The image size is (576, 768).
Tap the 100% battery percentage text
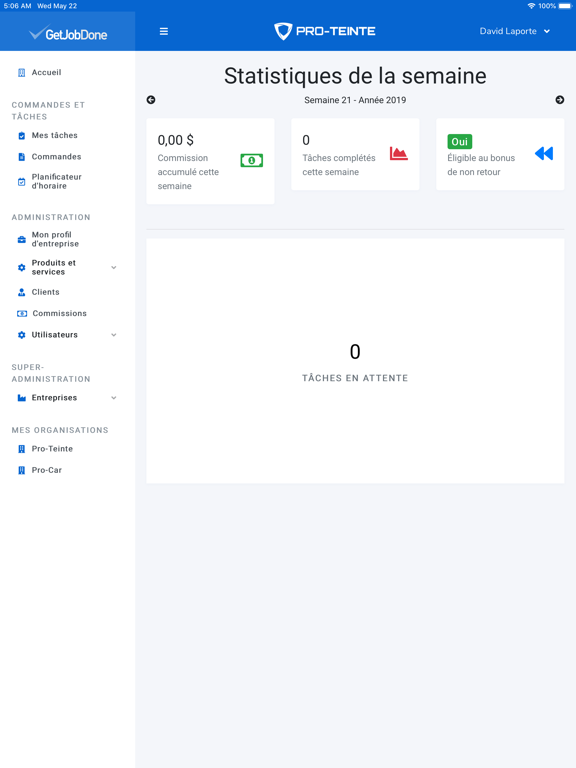tap(547, 6)
